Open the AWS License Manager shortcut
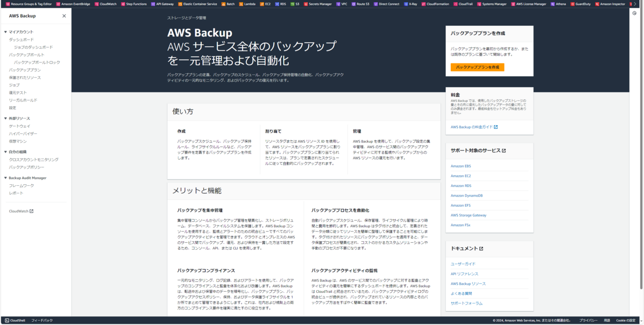 [x=529, y=4]
